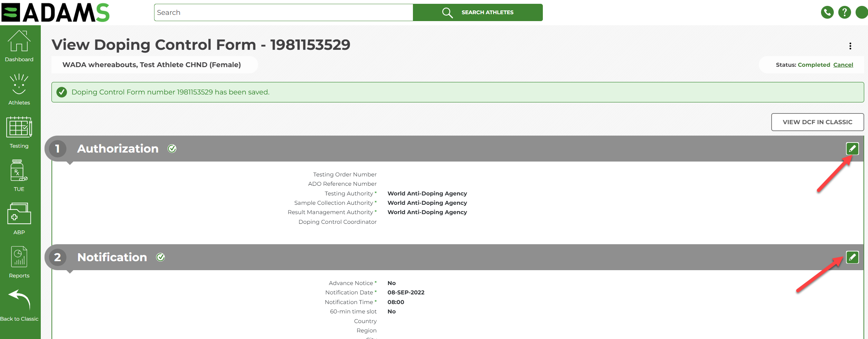The image size is (868, 339).
Task: Click the Notification Time 08:00 value
Action: 396,302
